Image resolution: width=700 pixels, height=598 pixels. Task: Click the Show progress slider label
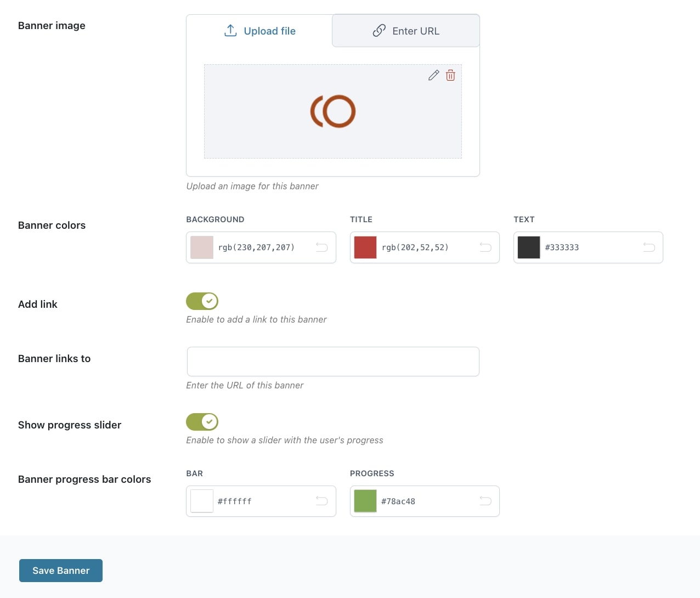70,425
